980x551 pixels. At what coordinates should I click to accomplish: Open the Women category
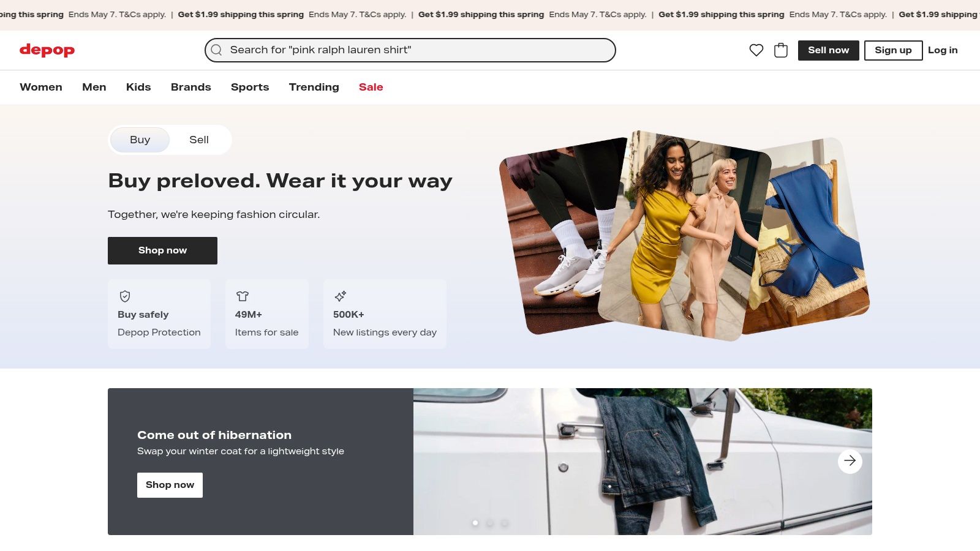pos(40,87)
